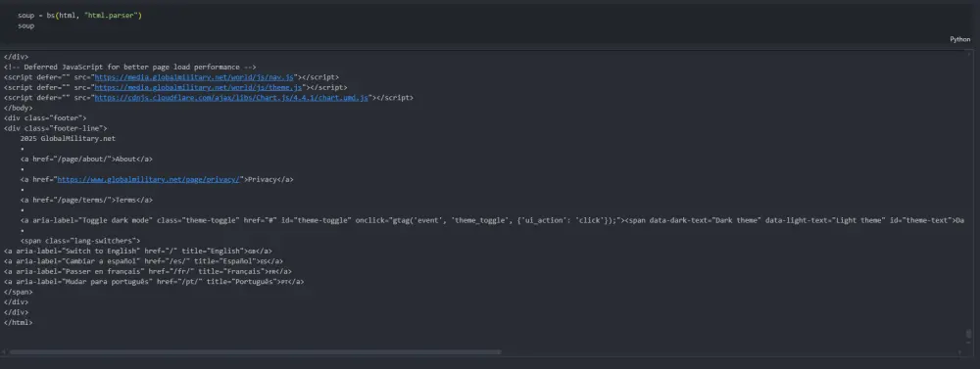This screenshot has height=369, width=980.
Task: Click the '</body>' closing tag line
Action: tap(18, 108)
